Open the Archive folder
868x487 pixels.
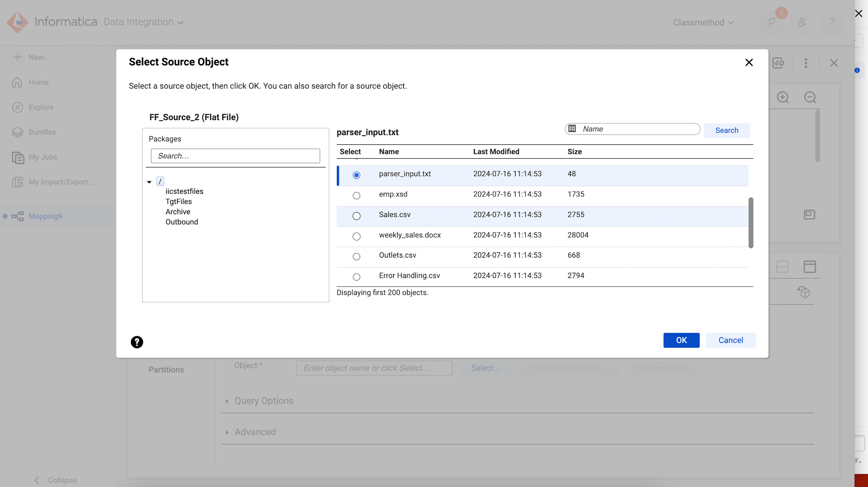click(x=178, y=212)
